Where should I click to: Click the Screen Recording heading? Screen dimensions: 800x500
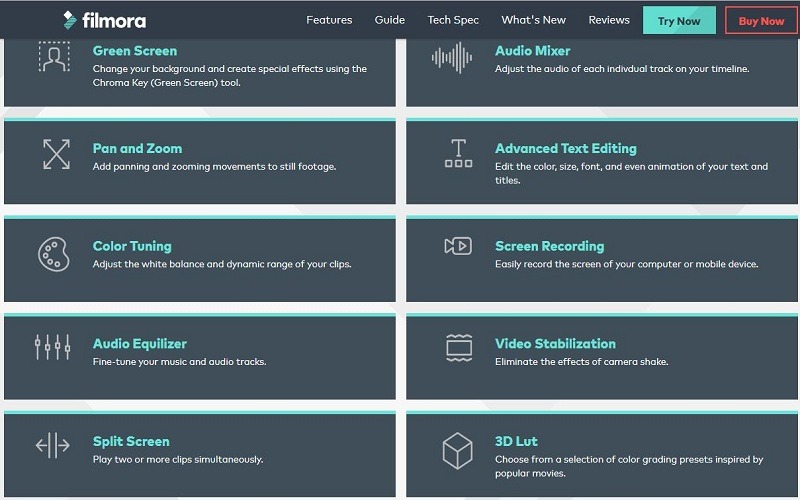549,246
